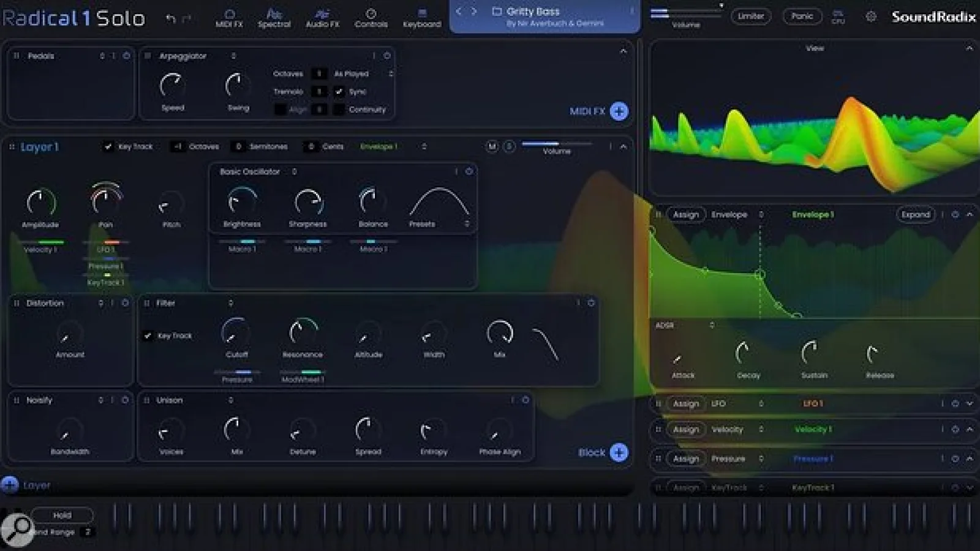Open the Basic Oscillator type dropdown
The image size is (980, 551).
294,171
